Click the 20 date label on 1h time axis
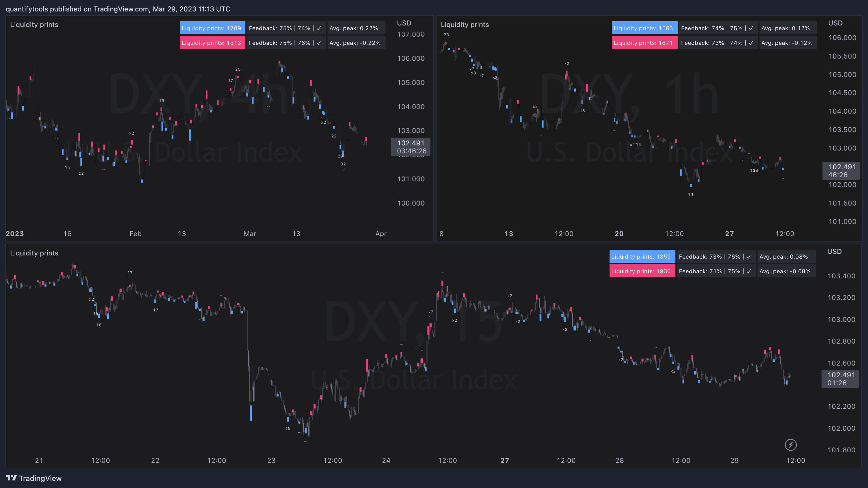Screen dimensions: 868x488 619,234
